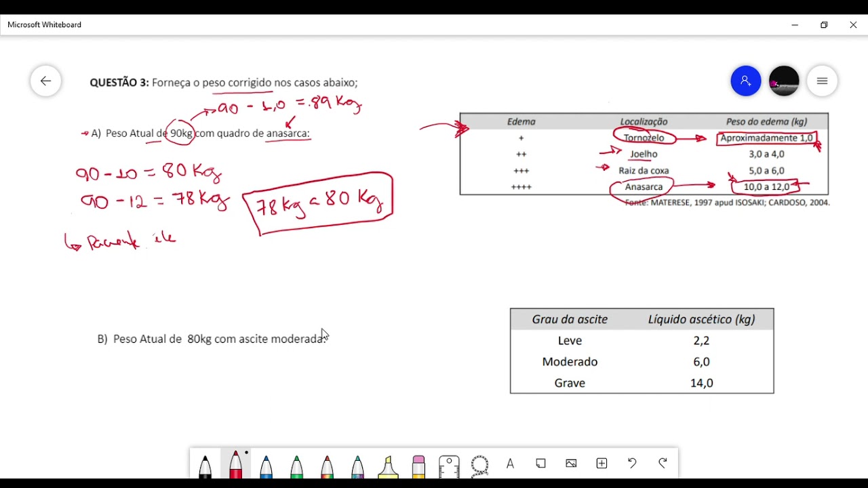This screenshot has width=868, height=488.
Task: Select the eraser tool
Action: coord(418,466)
